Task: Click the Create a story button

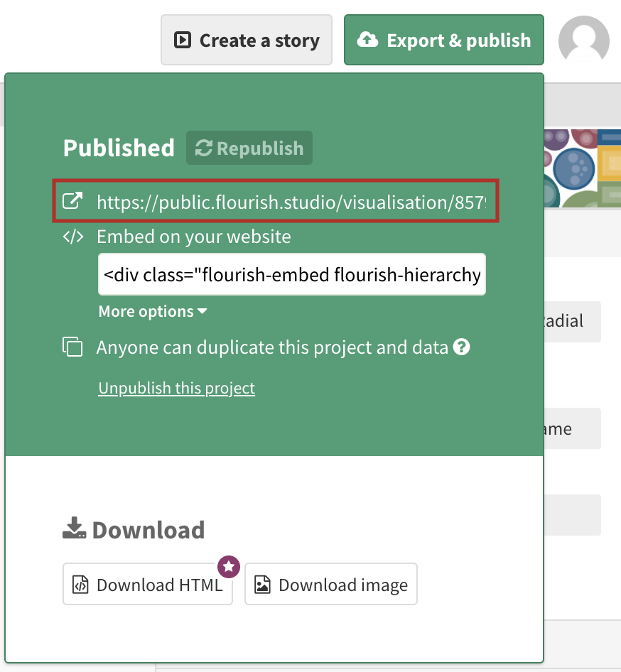Action: [247, 40]
